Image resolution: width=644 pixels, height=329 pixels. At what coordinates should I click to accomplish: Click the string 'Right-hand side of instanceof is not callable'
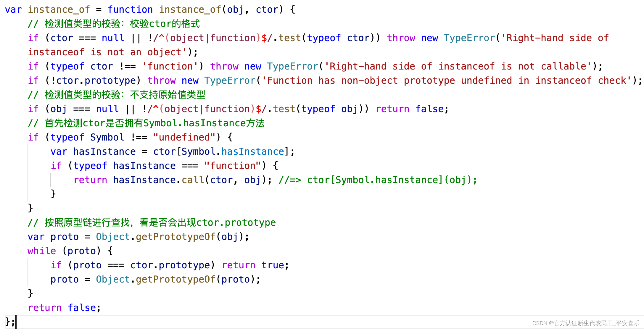462,66
